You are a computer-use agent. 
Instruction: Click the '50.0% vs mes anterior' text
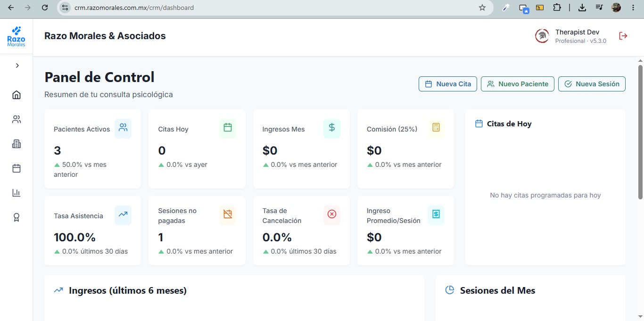pos(80,170)
